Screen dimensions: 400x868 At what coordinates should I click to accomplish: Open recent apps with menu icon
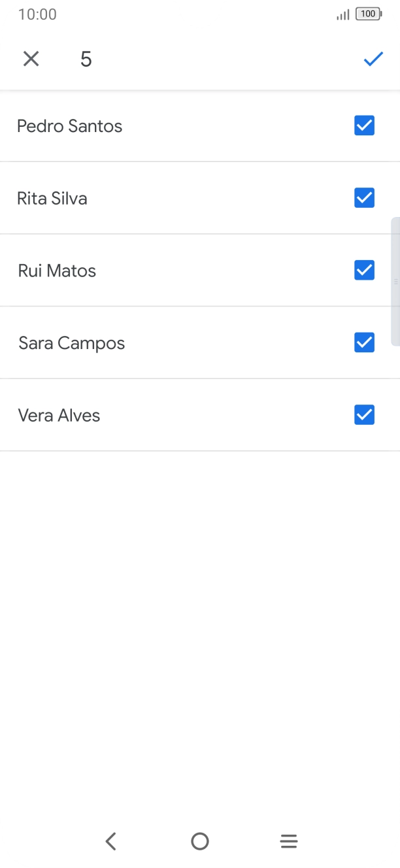289,841
